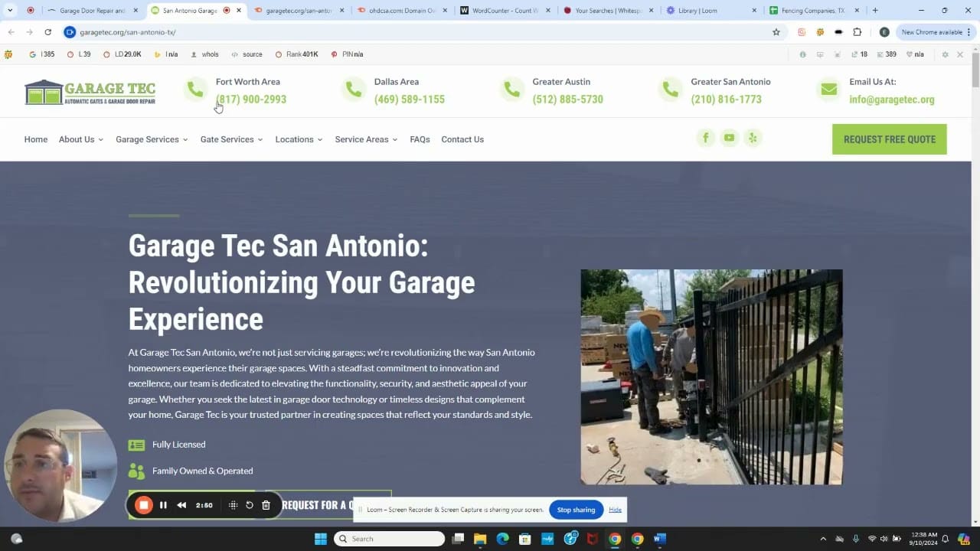Open the Service Areas dropdown
Screen dimensions: 980x551
[366, 139]
